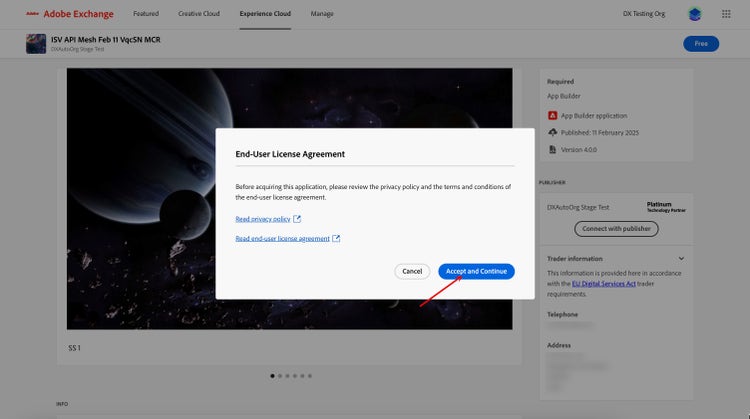Go to the Manage tab
This screenshot has width=750, height=419.
point(322,14)
